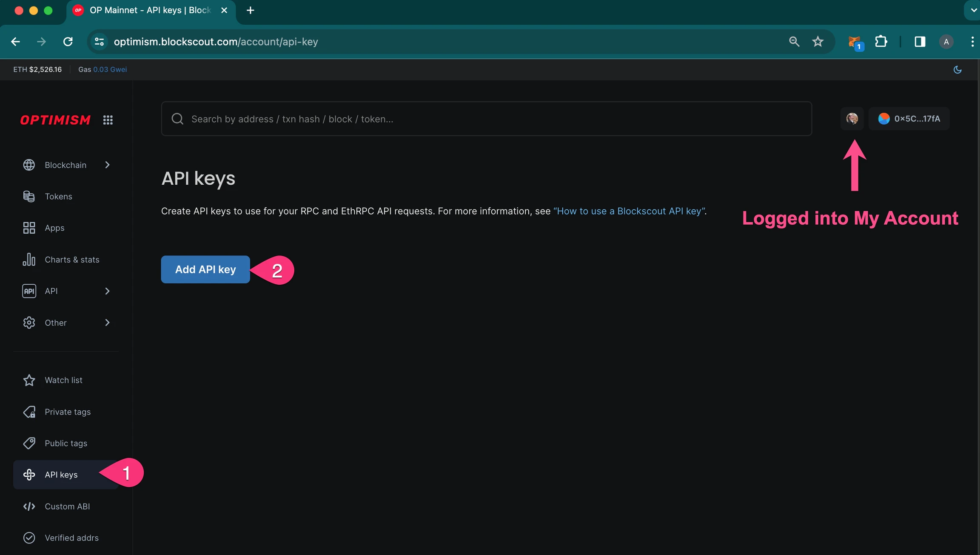Expand the Other submenu chevron

point(107,323)
